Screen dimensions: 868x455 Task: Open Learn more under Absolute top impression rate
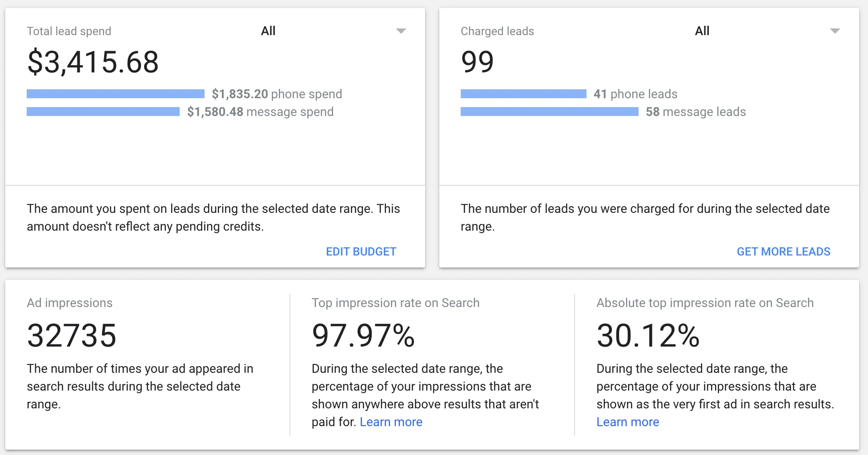pyautogui.click(x=627, y=422)
